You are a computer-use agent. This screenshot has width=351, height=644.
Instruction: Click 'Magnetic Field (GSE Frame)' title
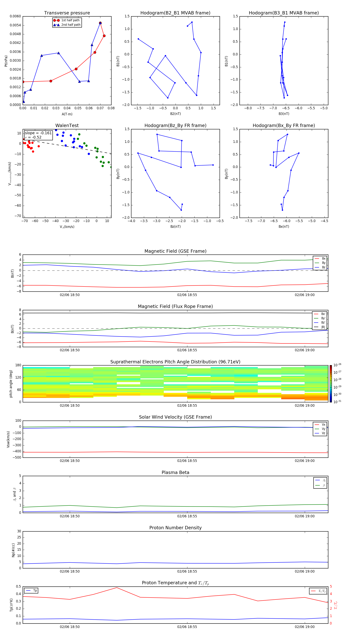point(175,251)
